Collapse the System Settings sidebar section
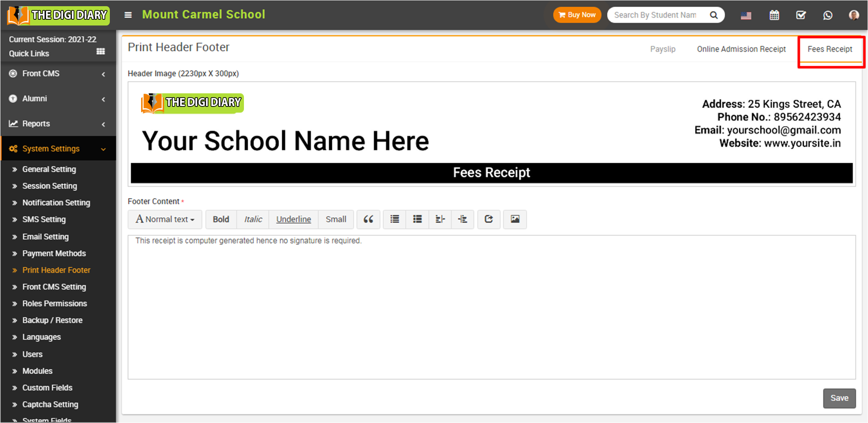868x423 pixels. (58, 149)
